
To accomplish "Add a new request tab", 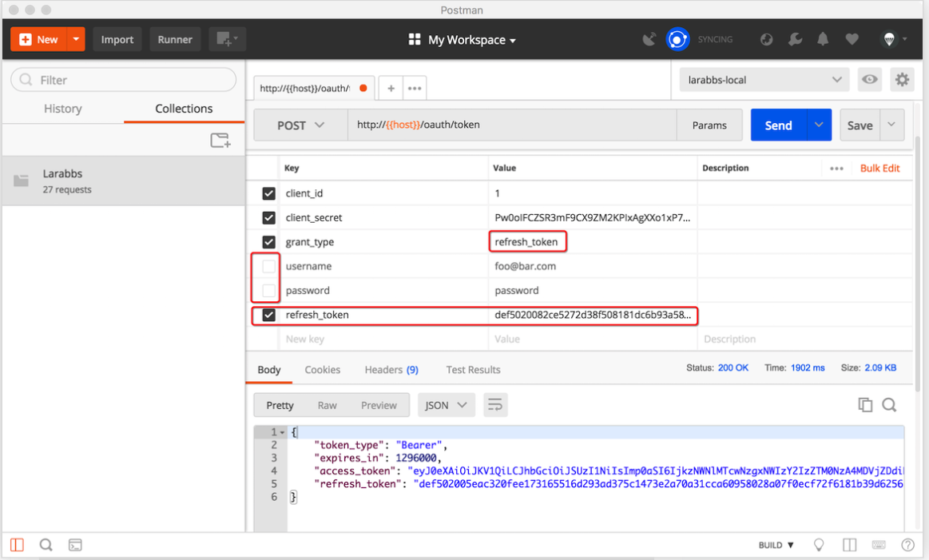I will pos(391,89).
